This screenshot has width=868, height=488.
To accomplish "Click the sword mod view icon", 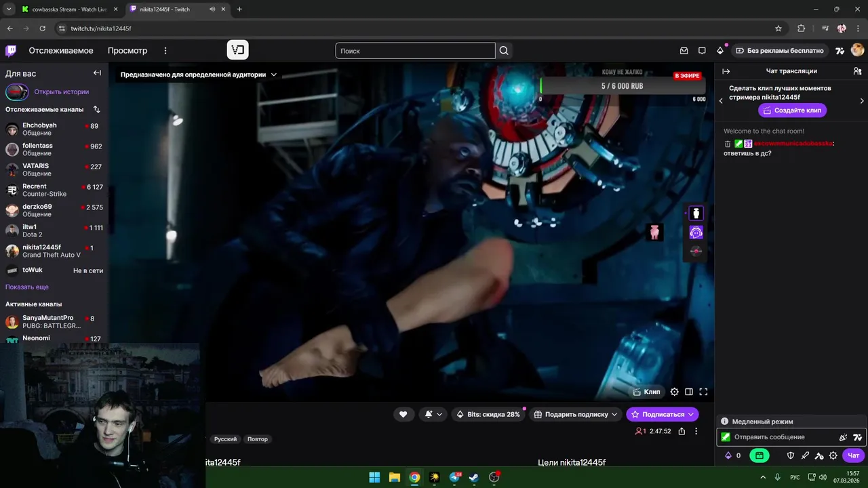I will (x=805, y=455).
